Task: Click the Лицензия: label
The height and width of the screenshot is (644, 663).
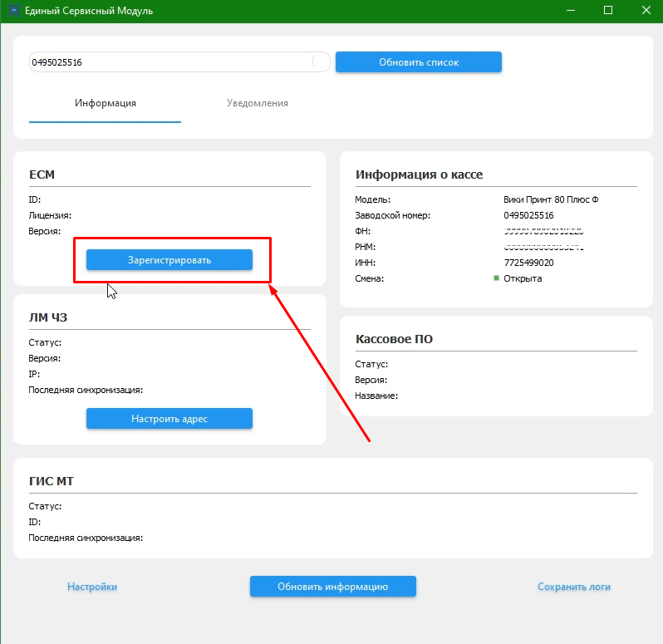Action: 50,215
